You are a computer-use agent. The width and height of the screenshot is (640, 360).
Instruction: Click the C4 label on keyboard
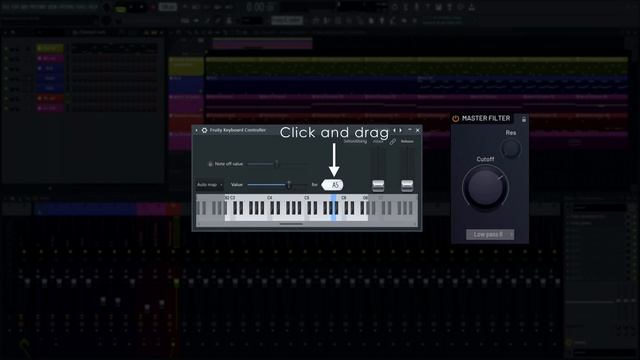tap(269, 198)
